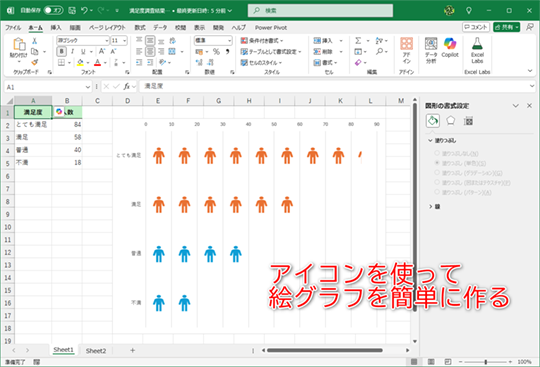
Task: Open the Name Box dropdown arrow
Action: pyautogui.click(x=87, y=87)
